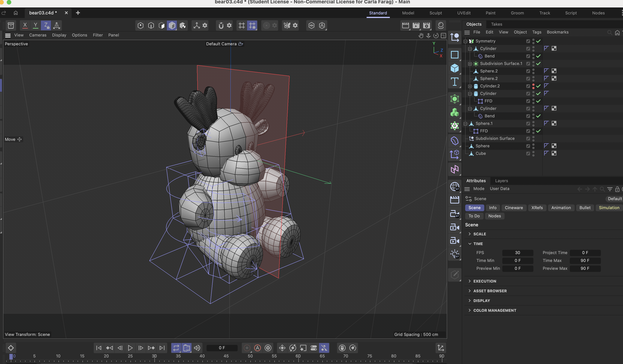Toggle the X axis lock icon
Screen dimensions: 623x364
pyautogui.click(x=25, y=25)
